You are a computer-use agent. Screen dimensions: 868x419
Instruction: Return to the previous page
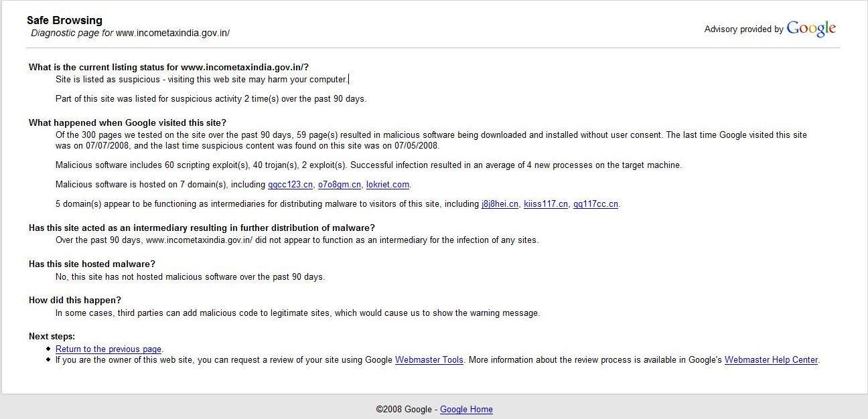108,349
